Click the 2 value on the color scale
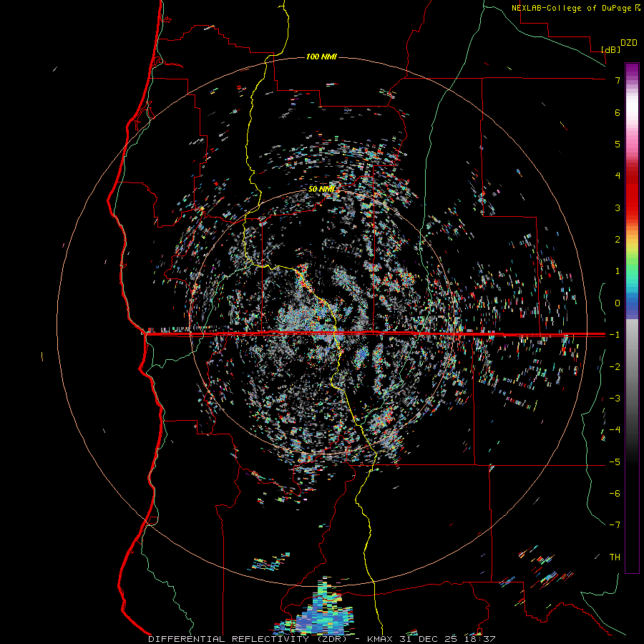The width and height of the screenshot is (644, 644). (x=618, y=240)
